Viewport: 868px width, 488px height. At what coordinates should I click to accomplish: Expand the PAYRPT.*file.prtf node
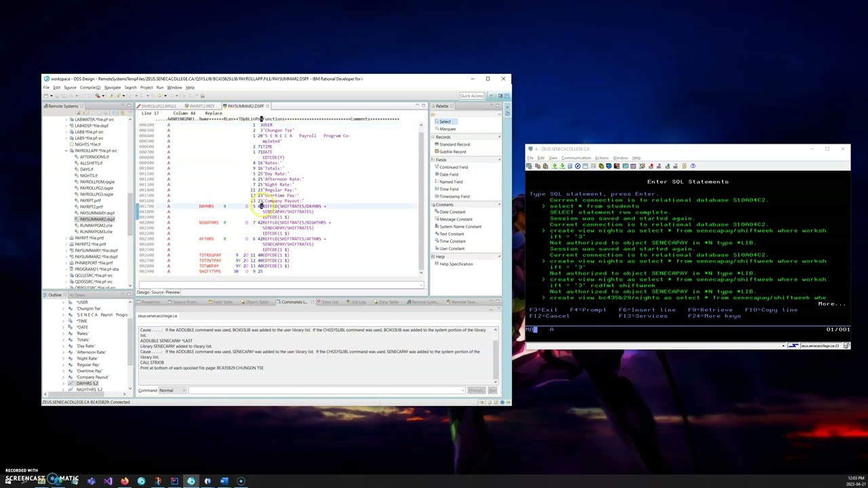click(68, 239)
